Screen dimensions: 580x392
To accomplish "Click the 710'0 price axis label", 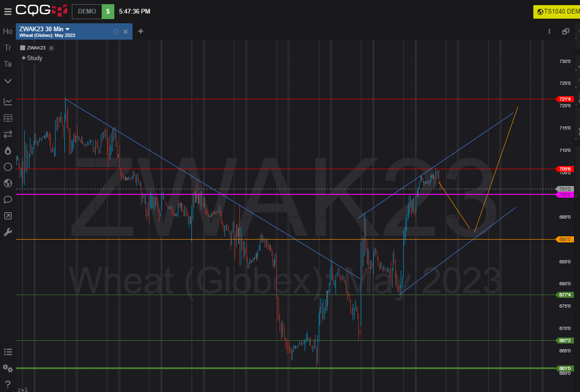I will coord(565,150).
